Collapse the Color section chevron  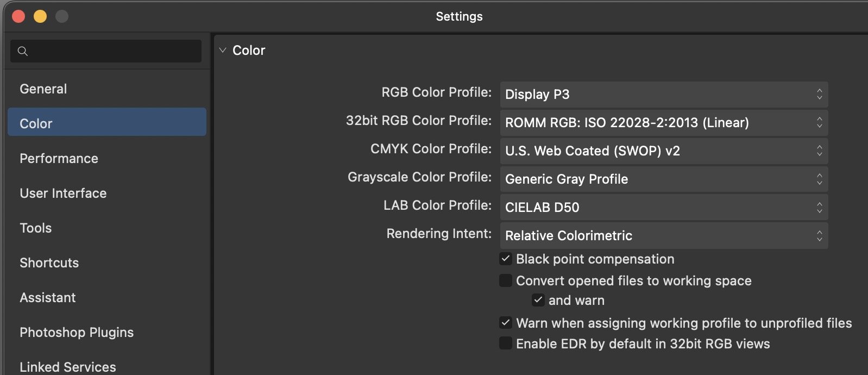(x=223, y=51)
